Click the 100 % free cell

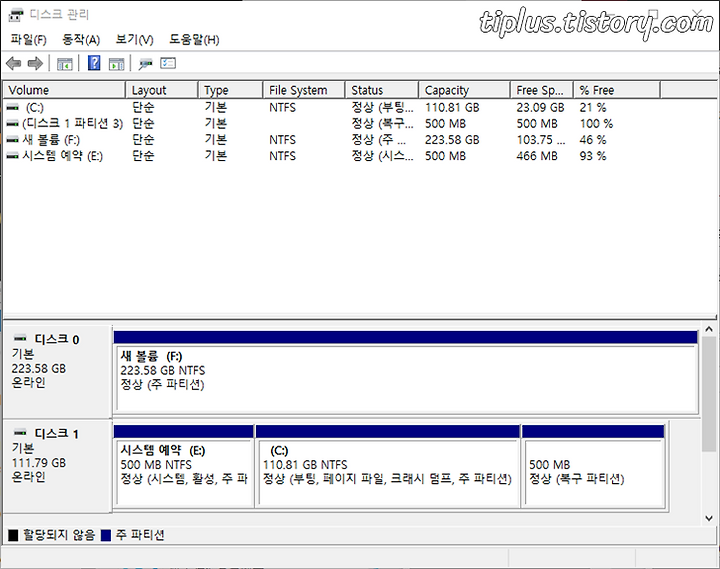596,124
